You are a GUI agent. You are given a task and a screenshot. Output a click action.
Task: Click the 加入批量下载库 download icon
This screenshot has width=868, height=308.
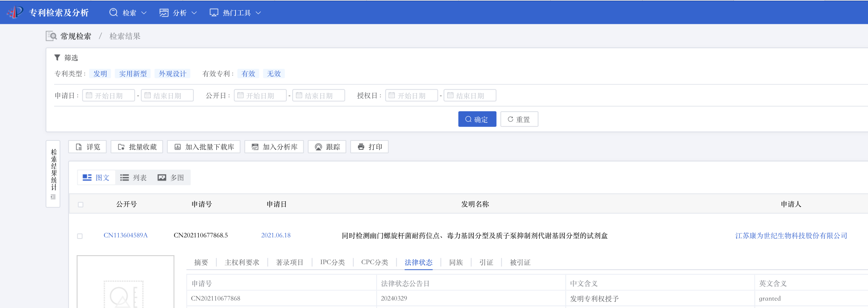click(178, 147)
